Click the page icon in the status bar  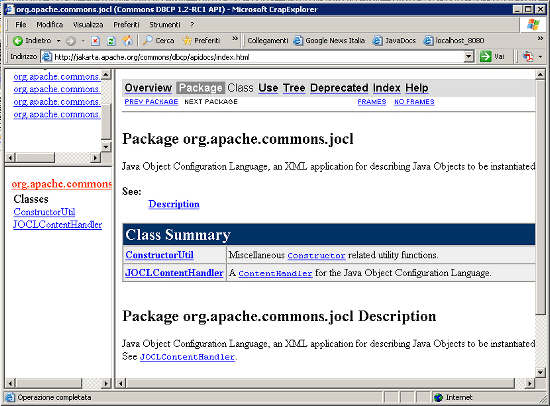pyautogui.click(x=10, y=397)
